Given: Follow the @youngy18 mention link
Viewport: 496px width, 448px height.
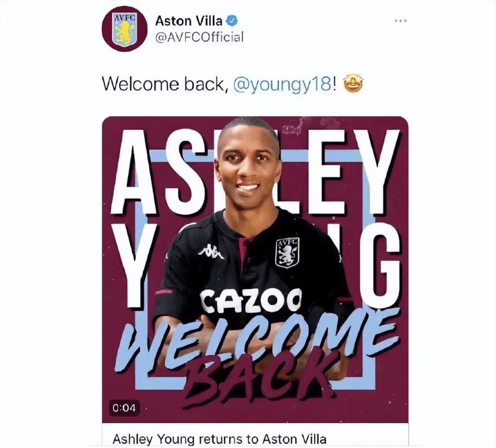Looking at the screenshot, I should tap(283, 84).
